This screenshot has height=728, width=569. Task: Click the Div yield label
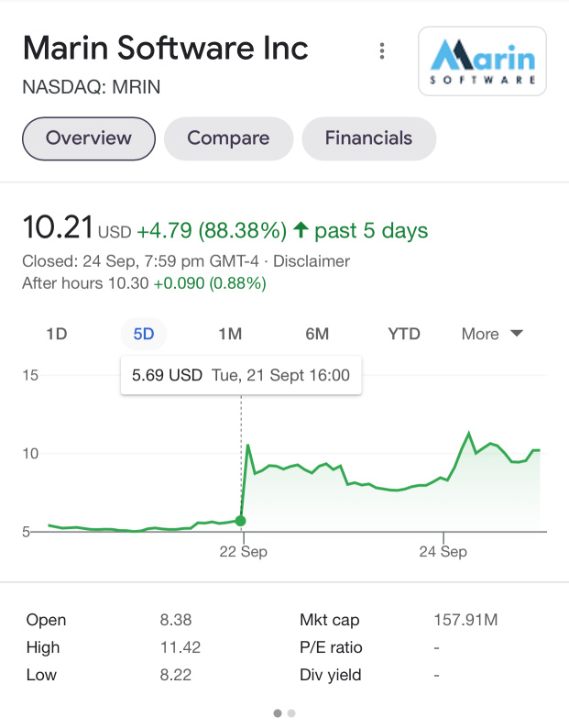(x=331, y=675)
